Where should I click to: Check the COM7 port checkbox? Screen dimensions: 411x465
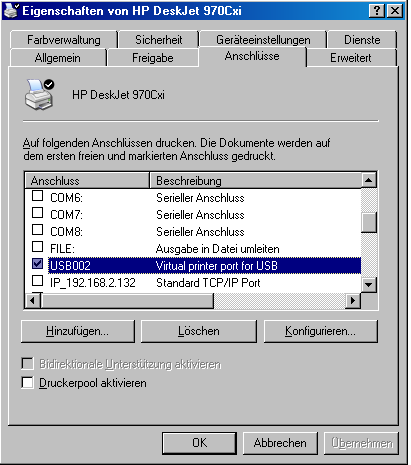pyautogui.click(x=37, y=213)
